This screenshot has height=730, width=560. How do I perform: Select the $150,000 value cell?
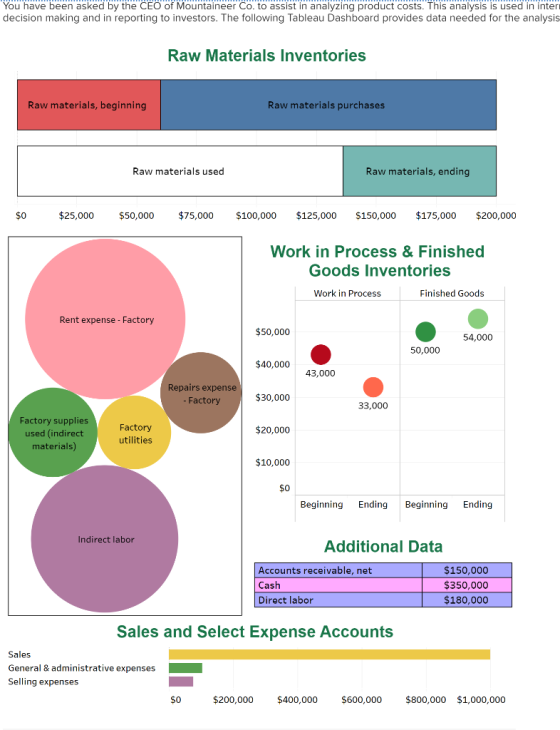467,570
